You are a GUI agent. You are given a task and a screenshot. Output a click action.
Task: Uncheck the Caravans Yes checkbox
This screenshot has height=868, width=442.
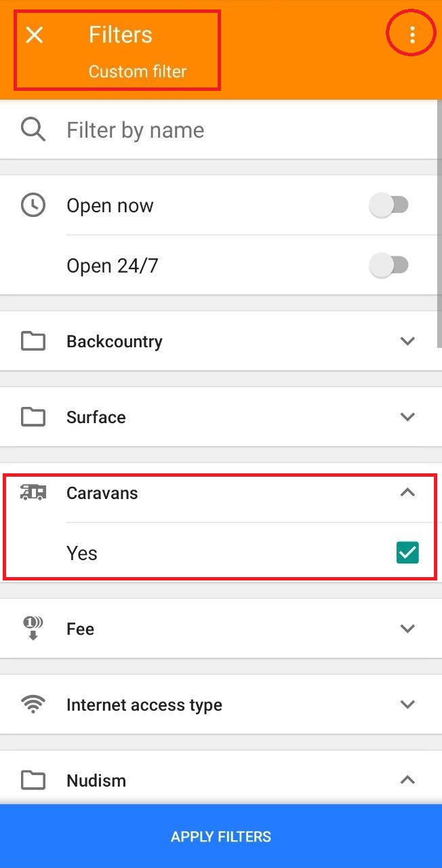[407, 553]
